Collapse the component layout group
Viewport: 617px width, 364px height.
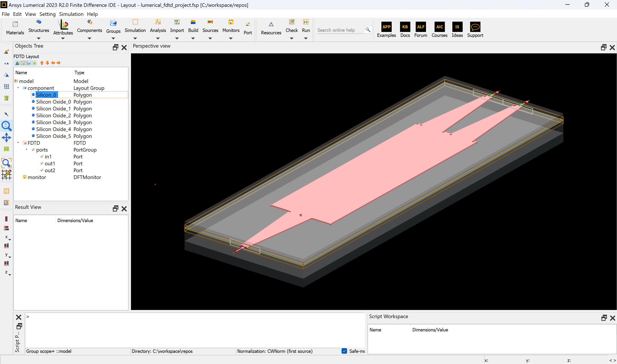click(18, 88)
